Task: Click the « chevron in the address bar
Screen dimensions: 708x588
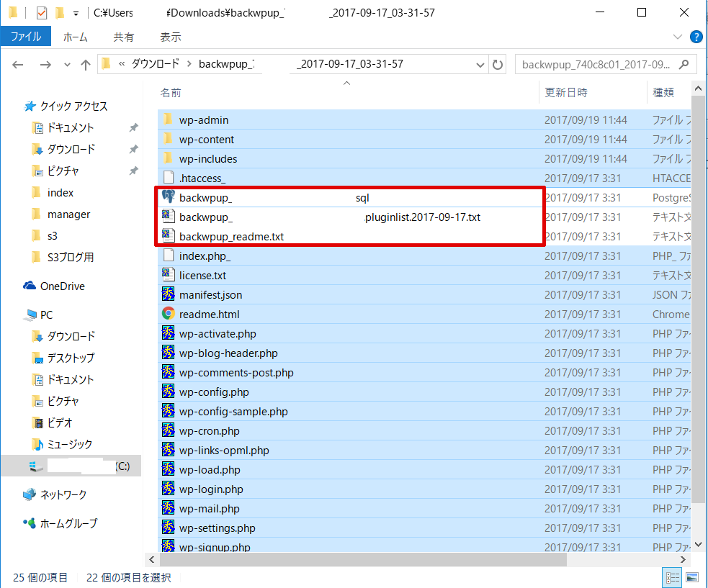Action: pyautogui.click(x=122, y=64)
